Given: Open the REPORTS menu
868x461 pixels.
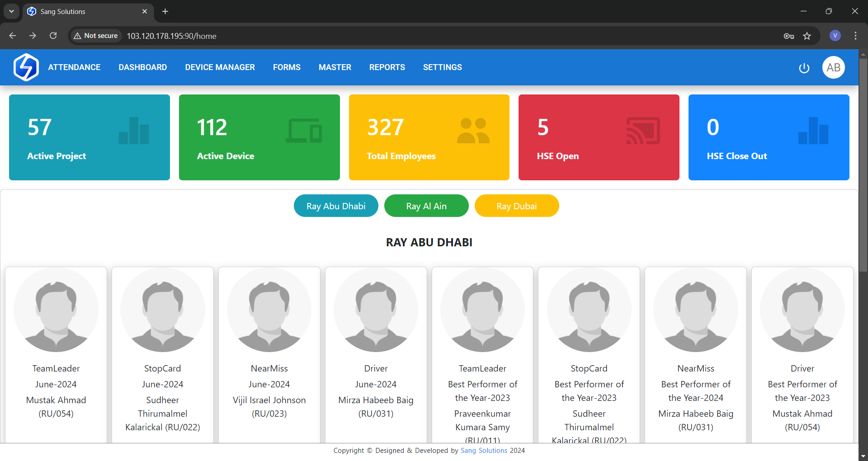Looking at the screenshot, I should tap(387, 67).
